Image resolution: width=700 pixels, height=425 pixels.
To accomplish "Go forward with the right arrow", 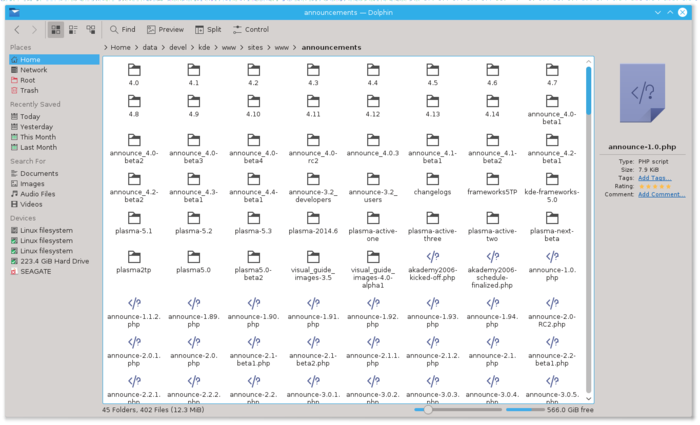I will [34, 29].
